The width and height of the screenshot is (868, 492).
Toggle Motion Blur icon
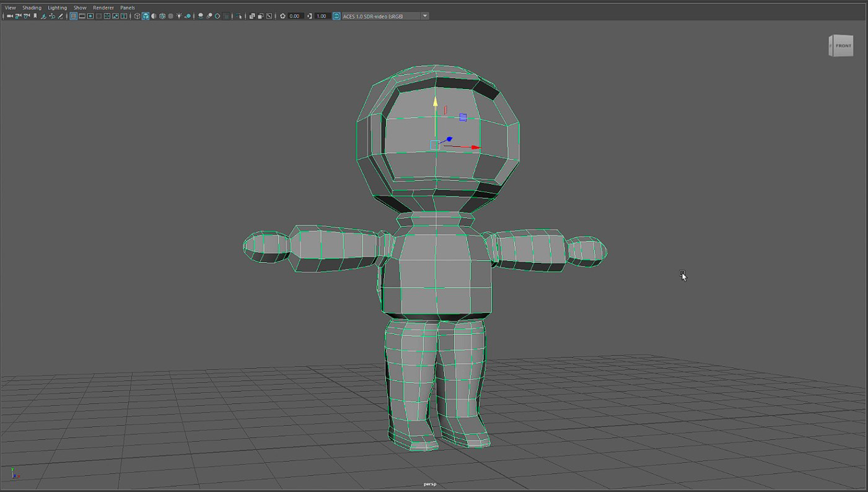209,16
